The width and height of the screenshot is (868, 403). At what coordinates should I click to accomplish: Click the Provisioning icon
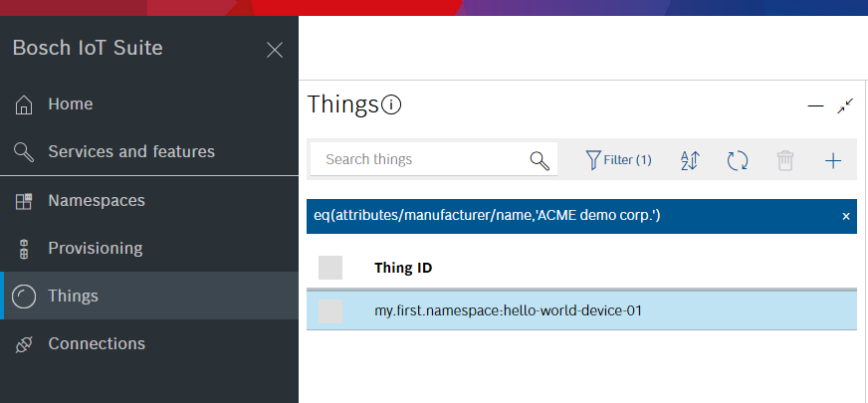point(24,249)
